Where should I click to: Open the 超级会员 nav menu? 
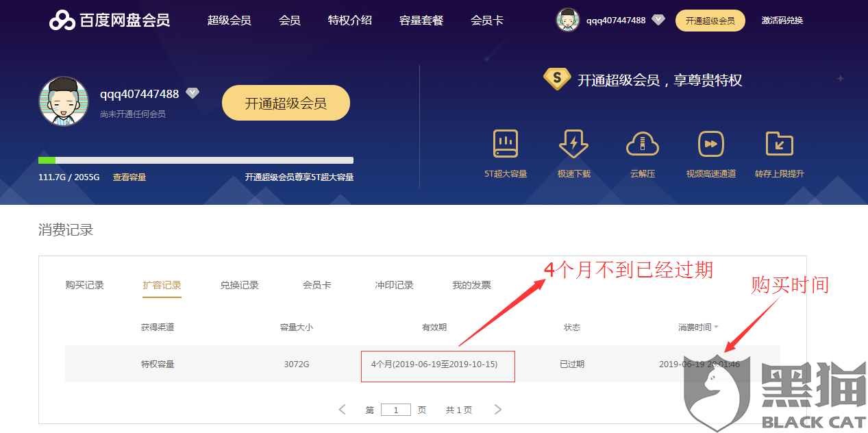coord(230,21)
